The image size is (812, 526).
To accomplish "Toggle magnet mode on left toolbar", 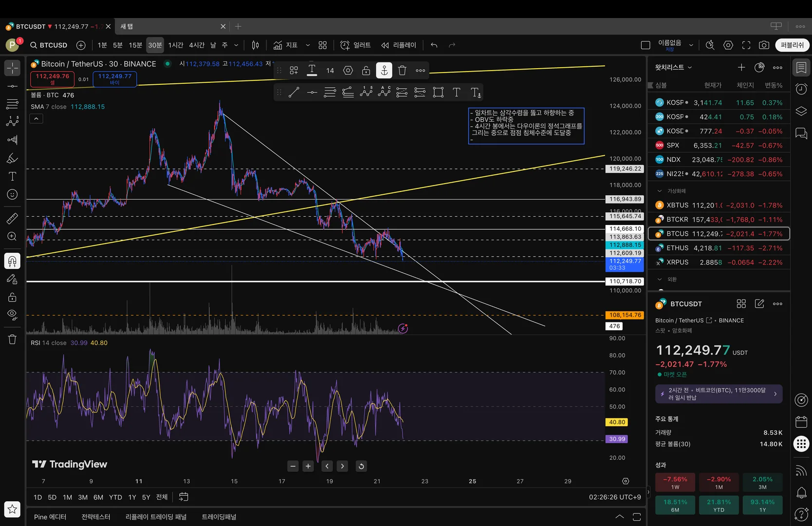I will [12, 261].
